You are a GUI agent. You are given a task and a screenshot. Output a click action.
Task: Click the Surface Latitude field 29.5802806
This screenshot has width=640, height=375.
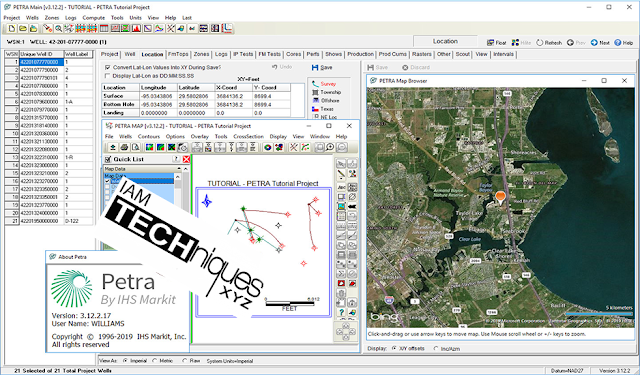(196, 96)
